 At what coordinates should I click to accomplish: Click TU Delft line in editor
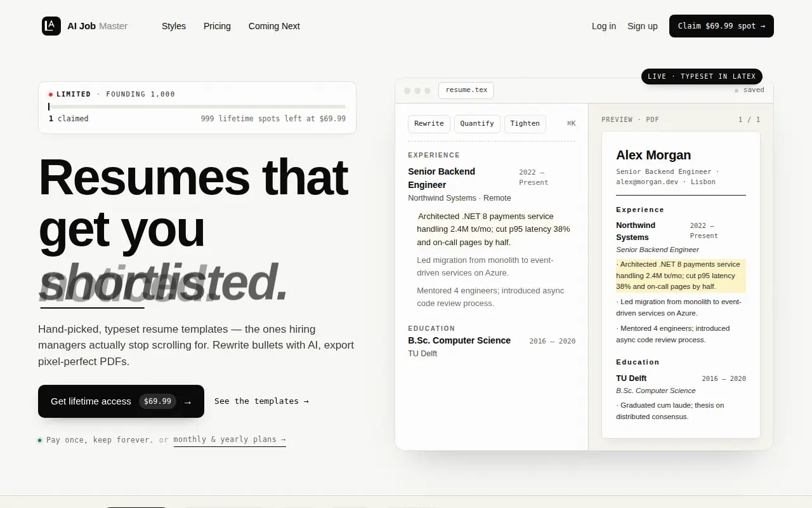[422, 354]
